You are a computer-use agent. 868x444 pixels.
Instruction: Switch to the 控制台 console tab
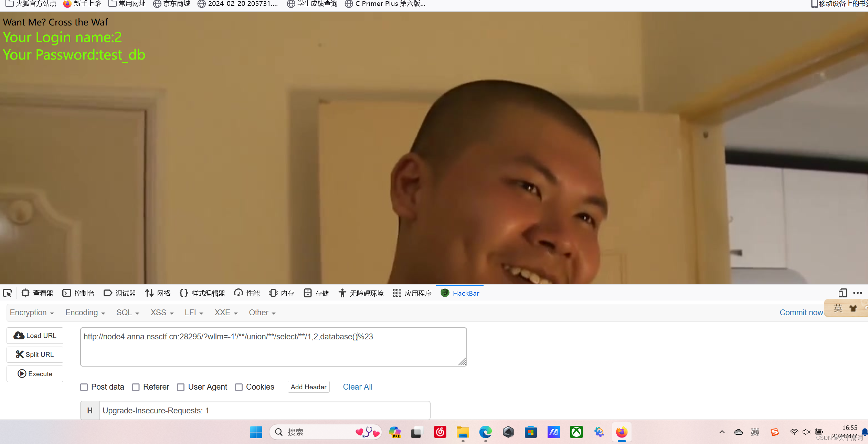coord(78,293)
